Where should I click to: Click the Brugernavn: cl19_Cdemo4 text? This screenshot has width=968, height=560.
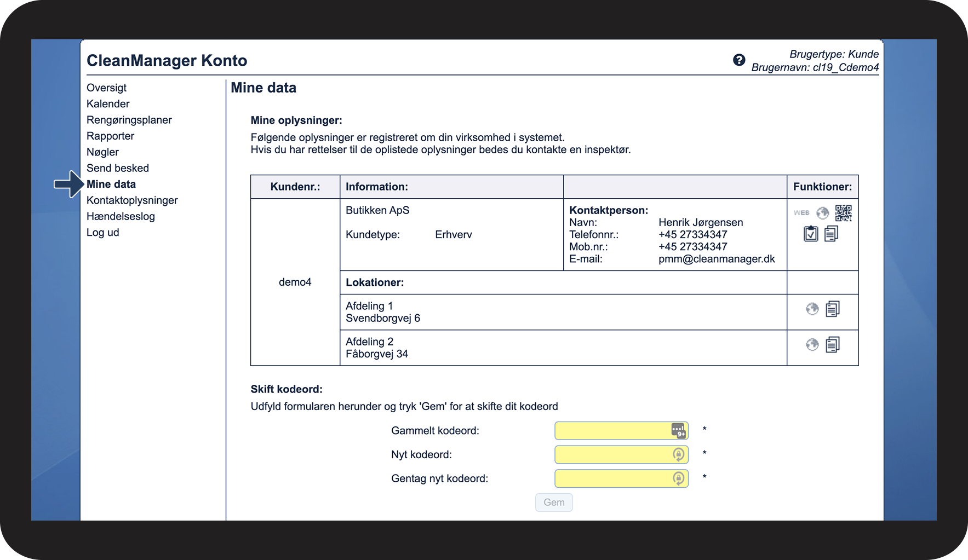pos(815,67)
